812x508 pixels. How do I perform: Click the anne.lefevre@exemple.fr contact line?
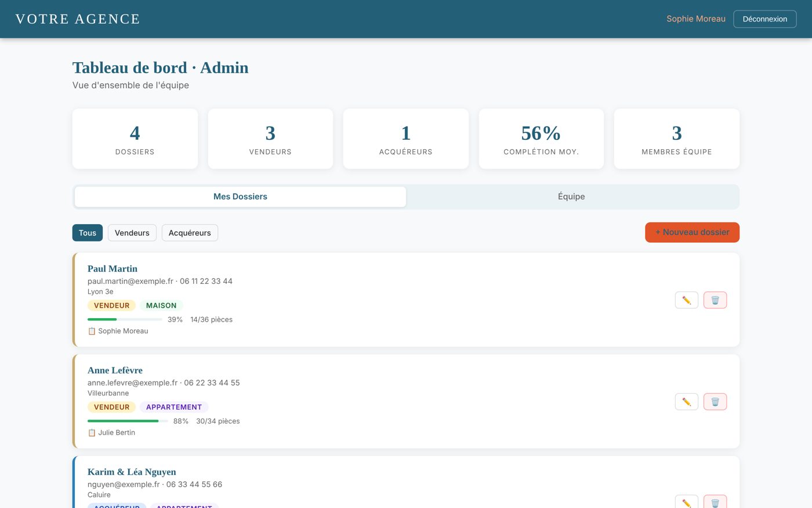coord(164,383)
